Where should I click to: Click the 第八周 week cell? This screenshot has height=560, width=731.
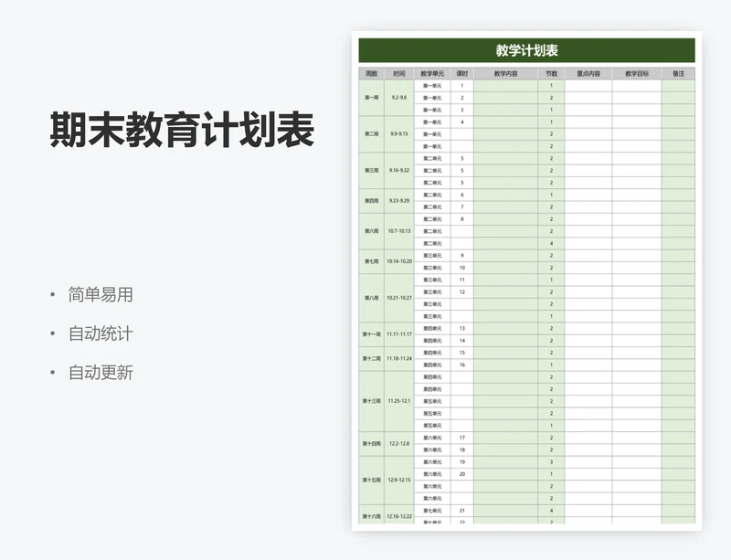pyautogui.click(x=372, y=298)
